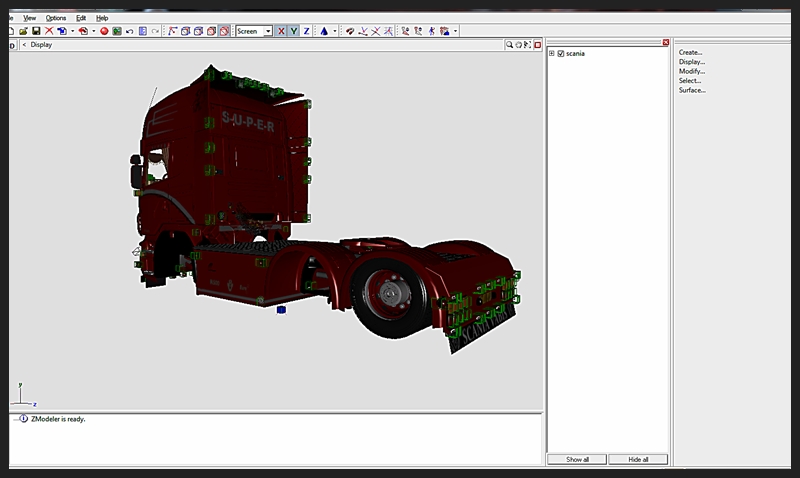Click the red X delete icon

click(x=49, y=31)
